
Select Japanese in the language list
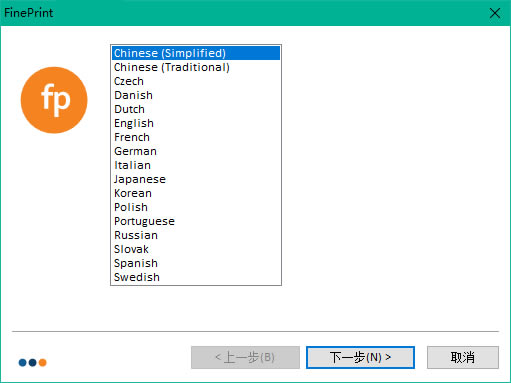[x=196, y=179]
